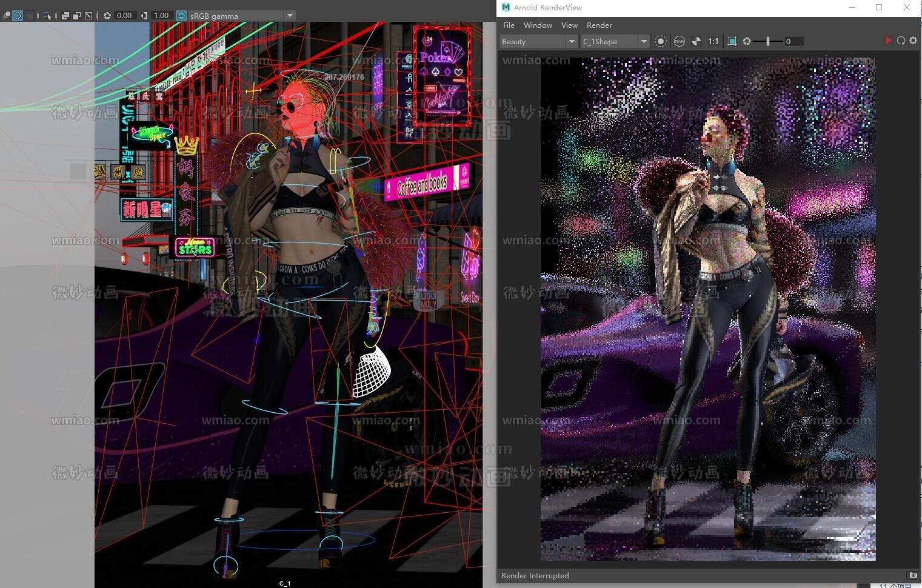Viewport: 922px width, 588px height.
Task: Open the File menu in RenderView
Action: pyautogui.click(x=509, y=25)
